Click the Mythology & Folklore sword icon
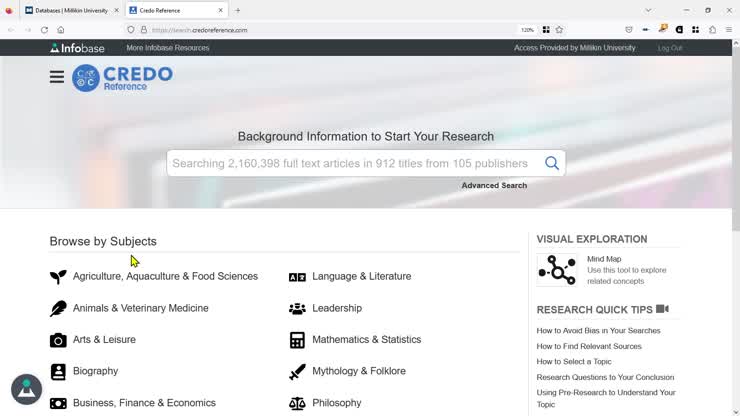This screenshot has height=416, width=740. pos(297,372)
